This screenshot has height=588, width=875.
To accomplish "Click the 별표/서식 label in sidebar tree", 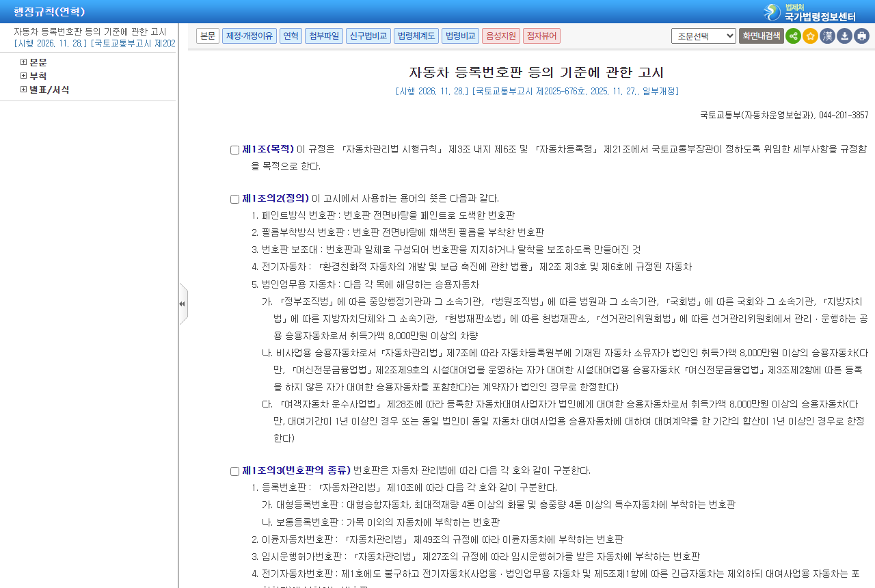I will 49,90.
